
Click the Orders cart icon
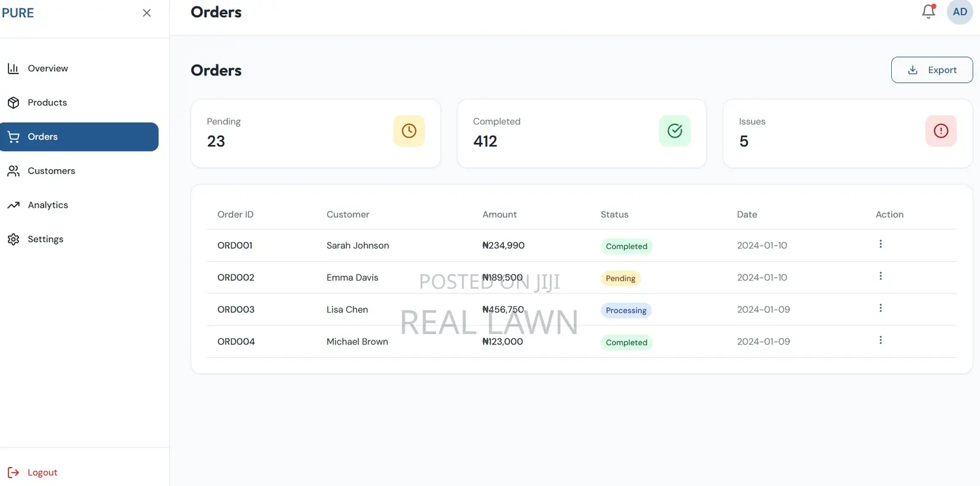point(13,137)
